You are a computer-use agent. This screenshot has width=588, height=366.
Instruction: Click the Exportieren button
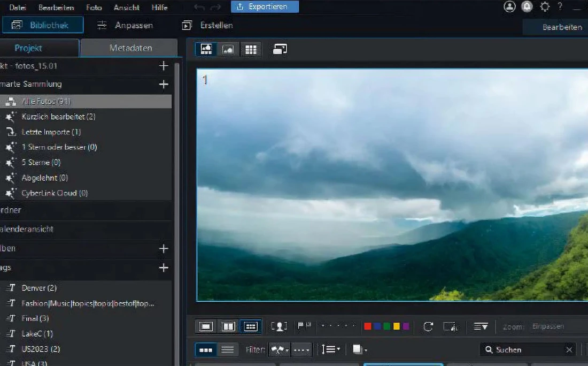tap(265, 7)
